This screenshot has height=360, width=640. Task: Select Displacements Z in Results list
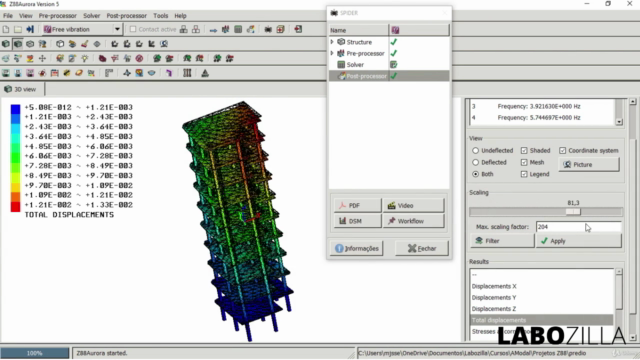pyautogui.click(x=541, y=309)
